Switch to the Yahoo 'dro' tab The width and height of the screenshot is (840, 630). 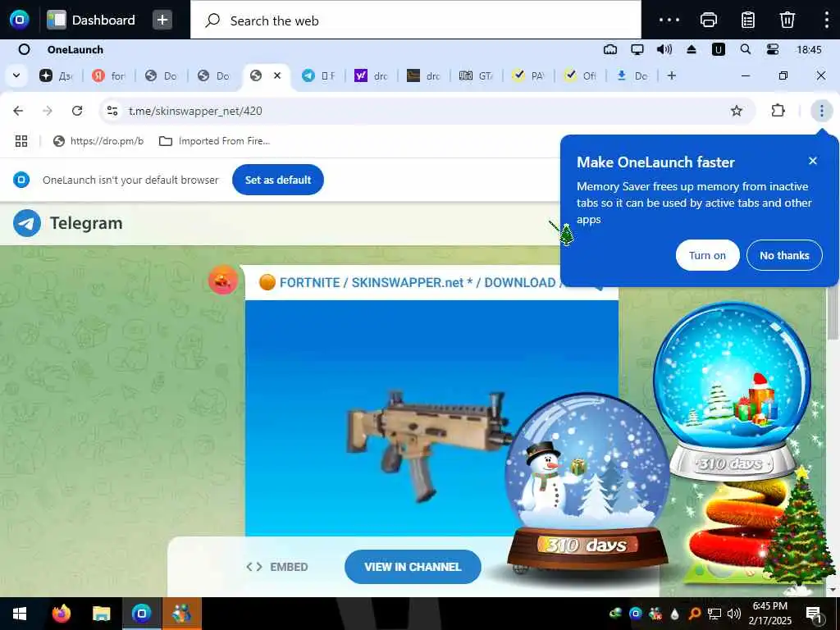point(371,76)
